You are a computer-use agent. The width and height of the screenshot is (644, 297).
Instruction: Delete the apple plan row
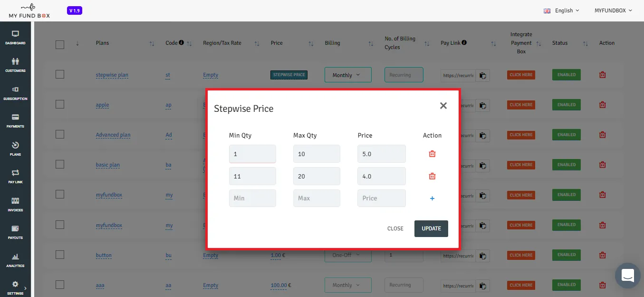click(x=603, y=105)
